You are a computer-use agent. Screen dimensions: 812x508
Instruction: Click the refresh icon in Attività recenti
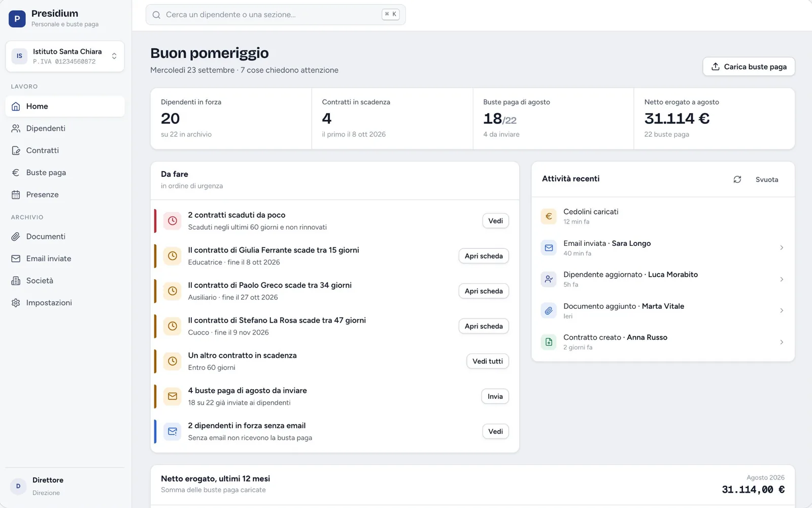tap(737, 179)
